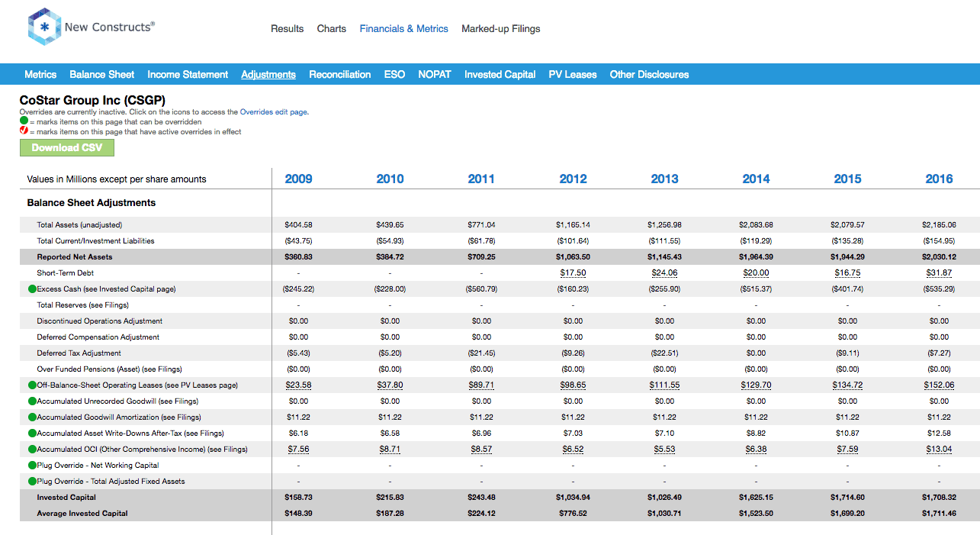Image resolution: width=980 pixels, height=535 pixels.
Task: Switch to the Invested Capital tab
Action: pos(500,75)
